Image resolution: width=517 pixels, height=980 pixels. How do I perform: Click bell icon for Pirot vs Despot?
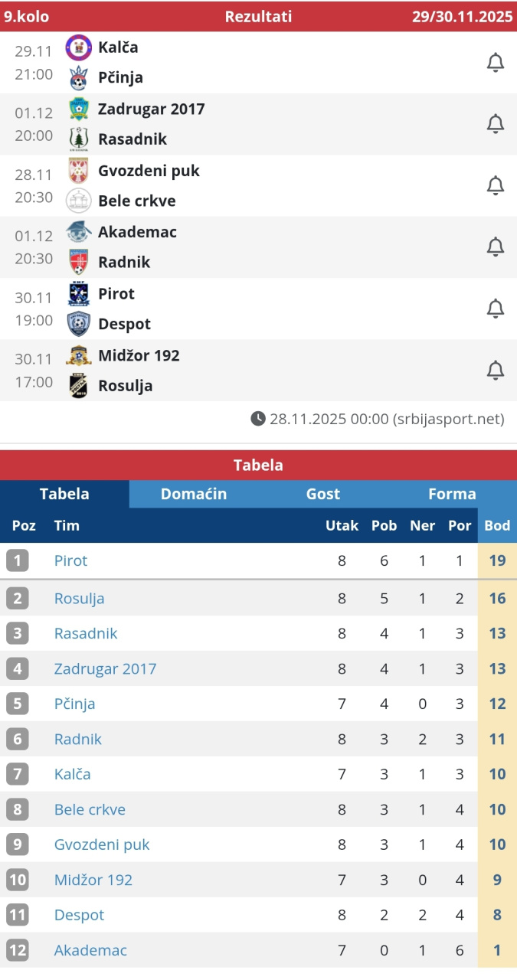496,309
